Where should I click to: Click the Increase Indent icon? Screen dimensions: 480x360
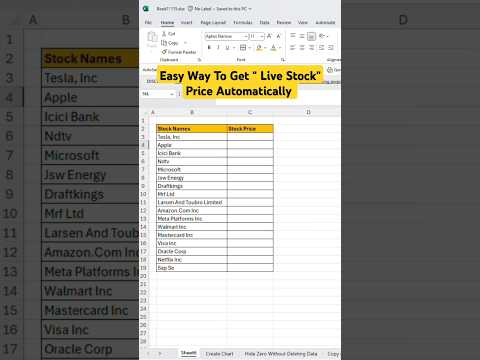[x=331, y=48]
